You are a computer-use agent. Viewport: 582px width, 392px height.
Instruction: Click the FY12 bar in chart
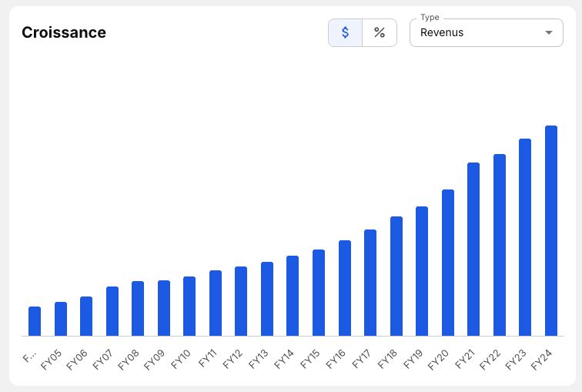[241, 301]
